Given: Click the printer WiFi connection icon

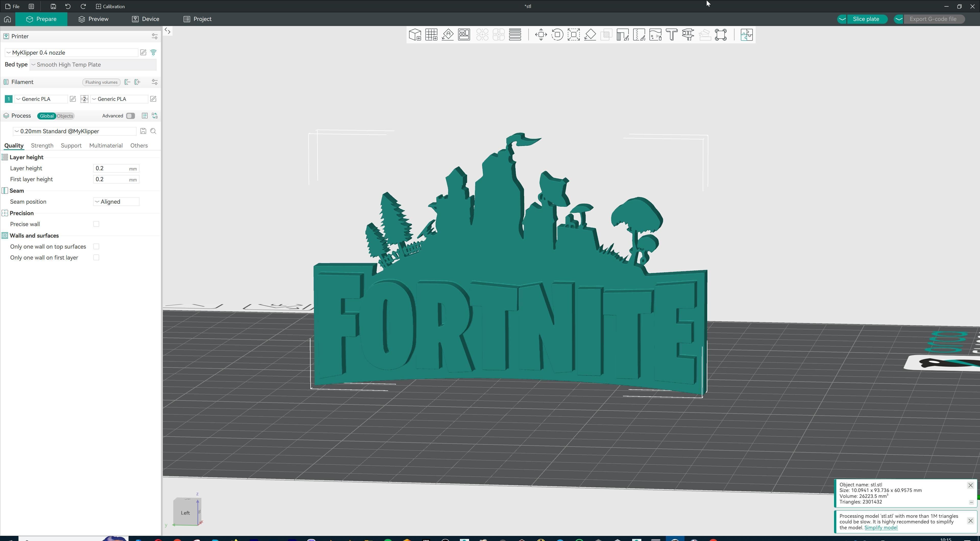Looking at the screenshot, I should point(153,53).
